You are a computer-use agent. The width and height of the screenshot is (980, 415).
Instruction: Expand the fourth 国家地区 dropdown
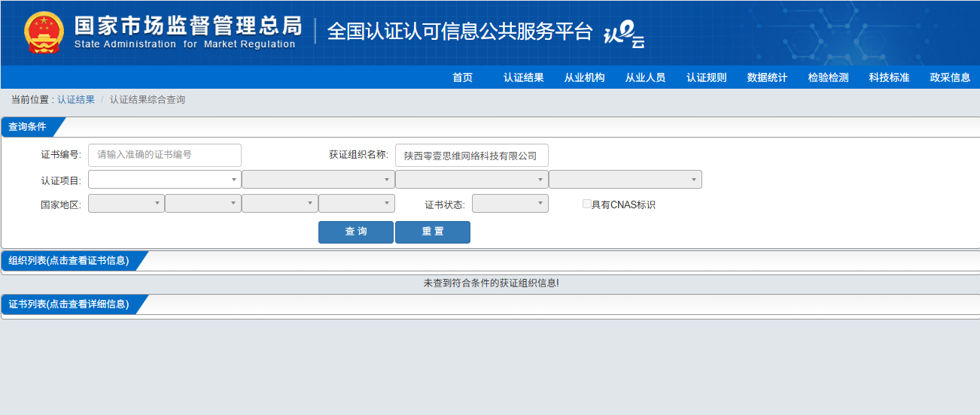pos(357,204)
